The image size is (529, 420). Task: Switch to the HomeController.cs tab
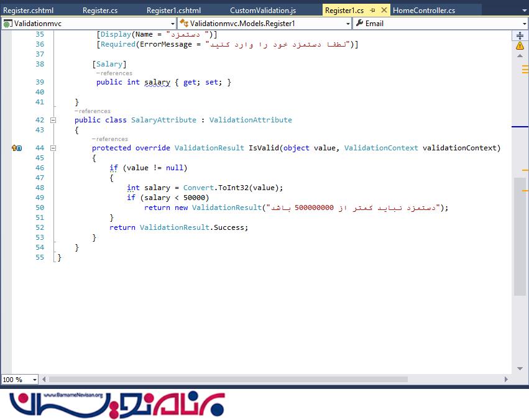click(x=424, y=11)
